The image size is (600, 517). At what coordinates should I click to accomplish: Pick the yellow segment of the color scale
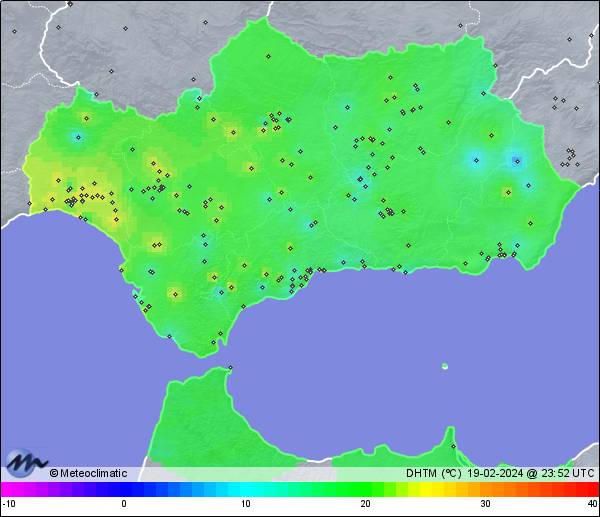pos(426,489)
